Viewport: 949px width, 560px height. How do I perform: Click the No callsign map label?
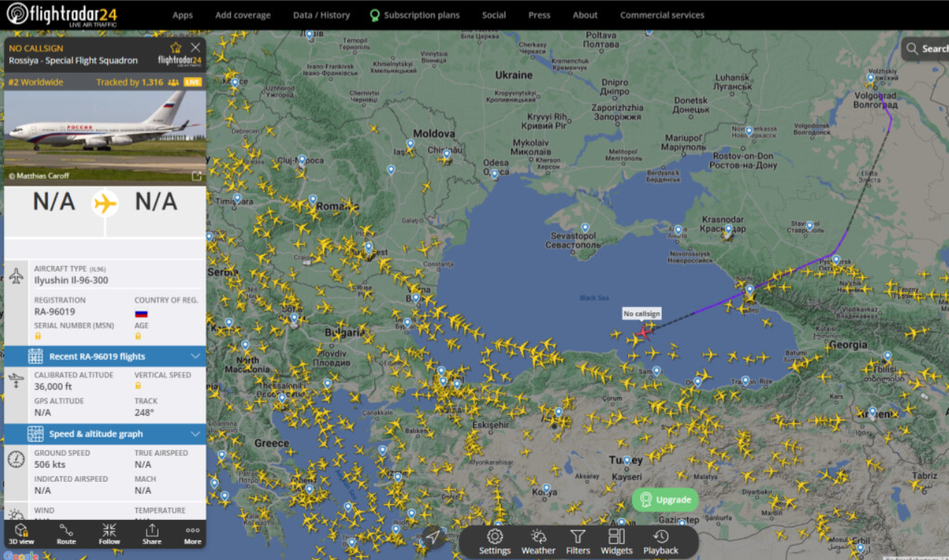pyautogui.click(x=642, y=314)
